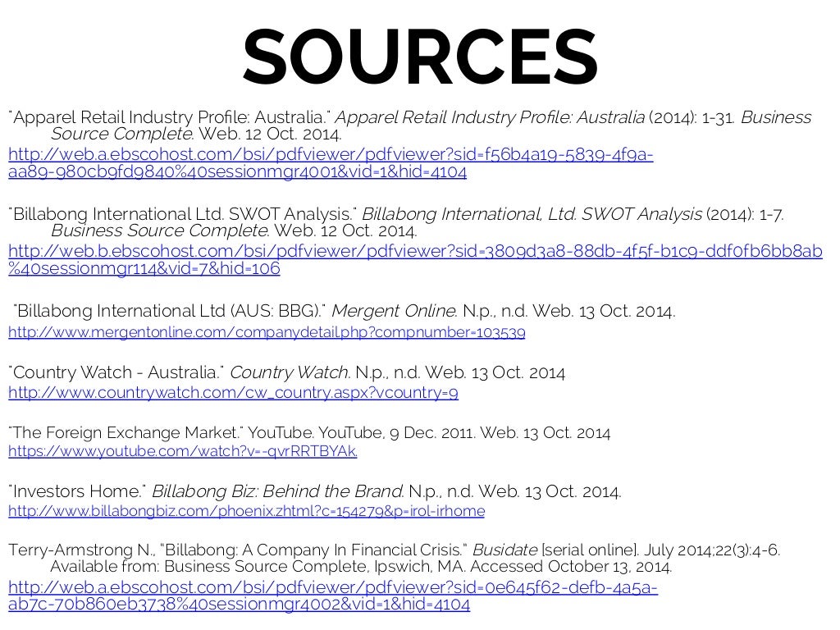Click the Terry-Armstrong N. Busidate citation line

(x=395, y=550)
